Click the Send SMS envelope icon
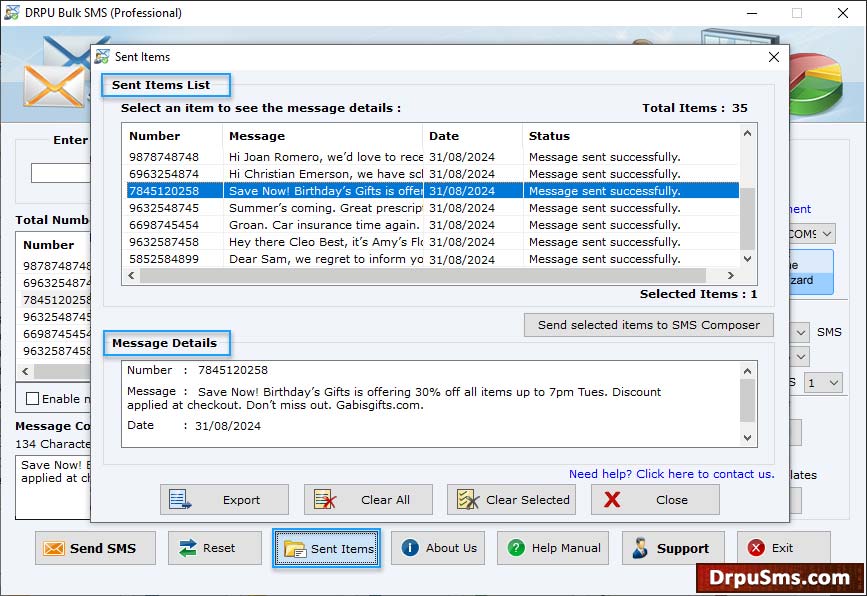Screen dimensions: 867x596 coord(54,548)
